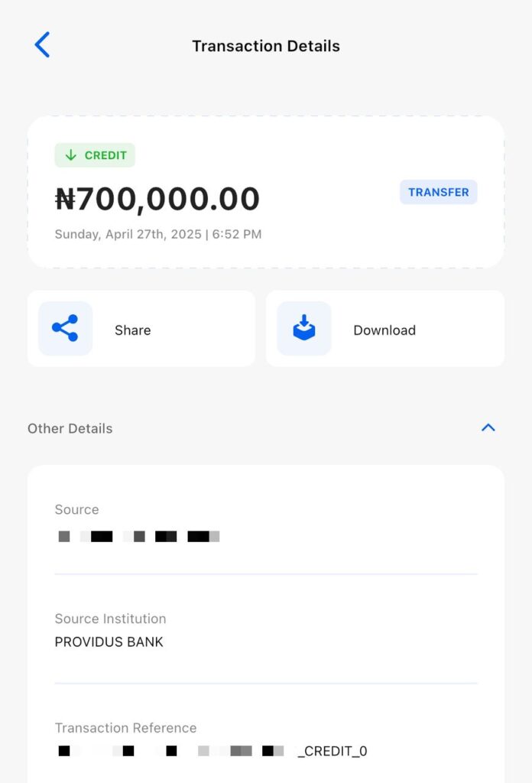Screen dimensions: 532x783
Task: Select the ₦700,000.00 amount
Action: (157, 199)
